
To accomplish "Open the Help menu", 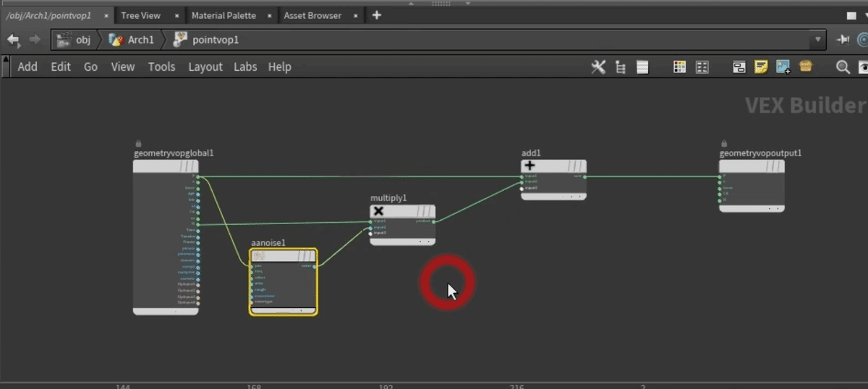I will (x=279, y=67).
